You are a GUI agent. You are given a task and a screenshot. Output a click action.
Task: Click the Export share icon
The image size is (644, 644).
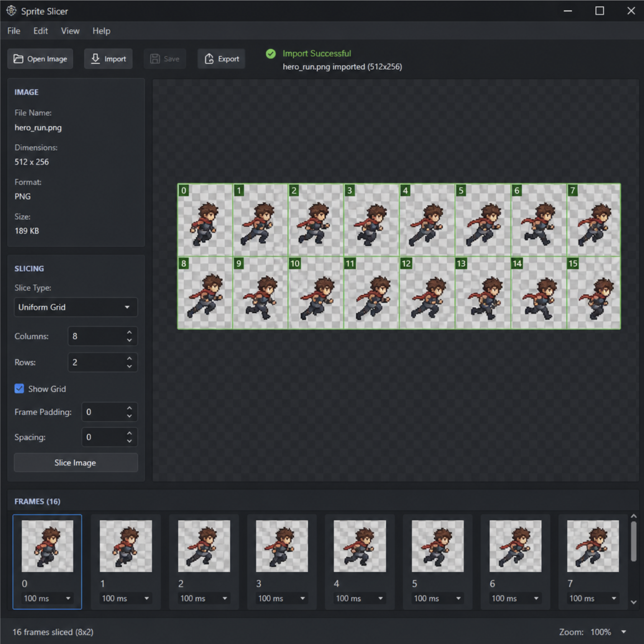point(209,59)
